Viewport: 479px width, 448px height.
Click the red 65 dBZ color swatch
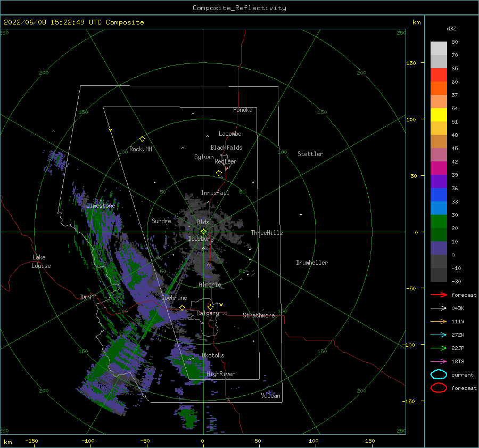pos(439,75)
